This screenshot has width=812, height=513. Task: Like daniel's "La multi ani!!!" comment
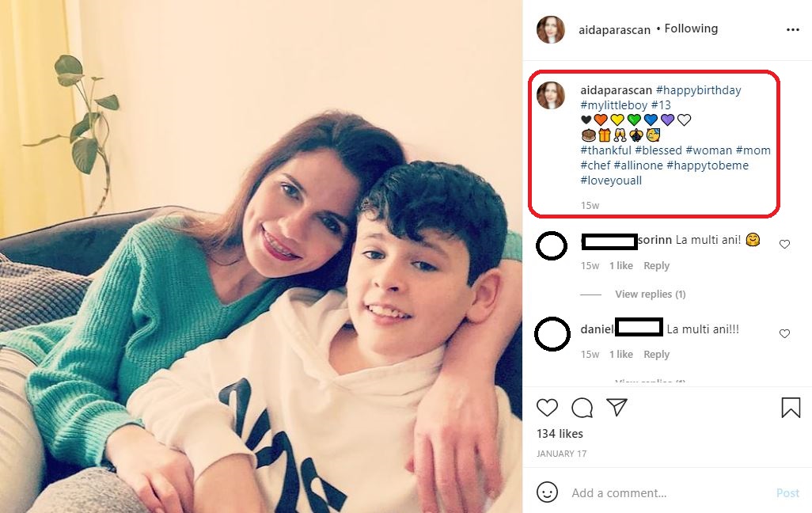tap(784, 334)
